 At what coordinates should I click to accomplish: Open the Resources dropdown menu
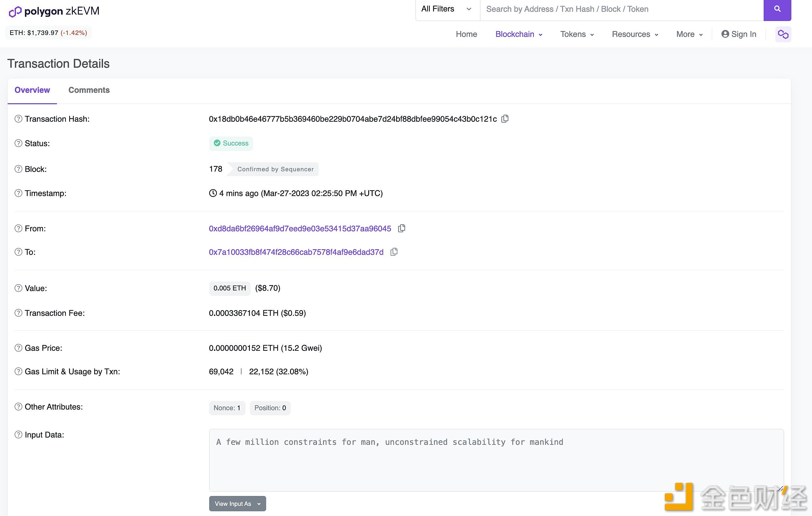pos(635,34)
